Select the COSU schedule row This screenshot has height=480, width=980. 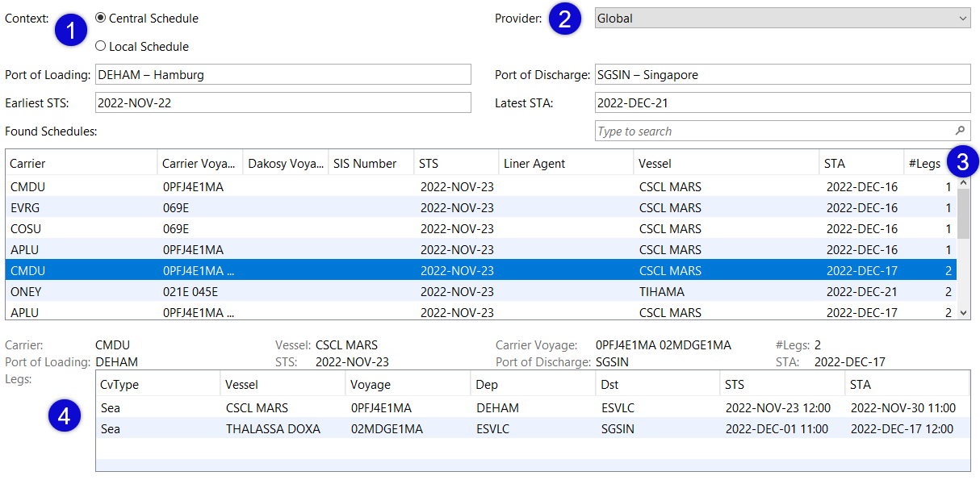pyautogui.click(x=323, y=228)
